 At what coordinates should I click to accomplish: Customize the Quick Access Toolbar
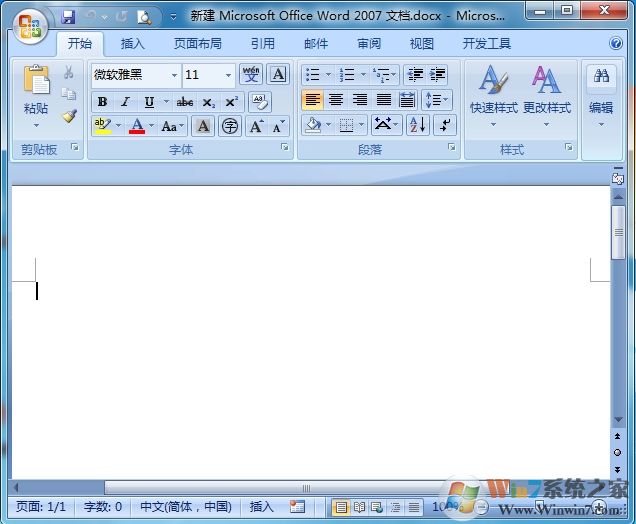(x=174, y=17)
